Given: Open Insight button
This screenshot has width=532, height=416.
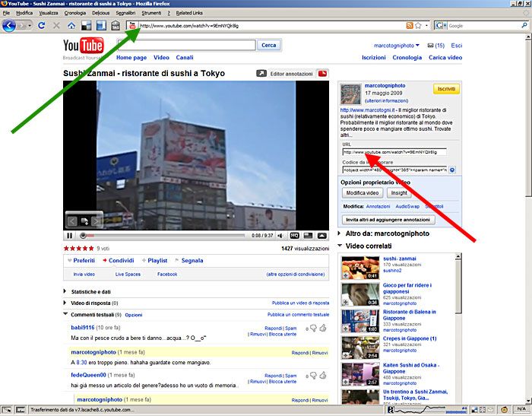Looking at the screenshot, I should [x=399, y=193].
